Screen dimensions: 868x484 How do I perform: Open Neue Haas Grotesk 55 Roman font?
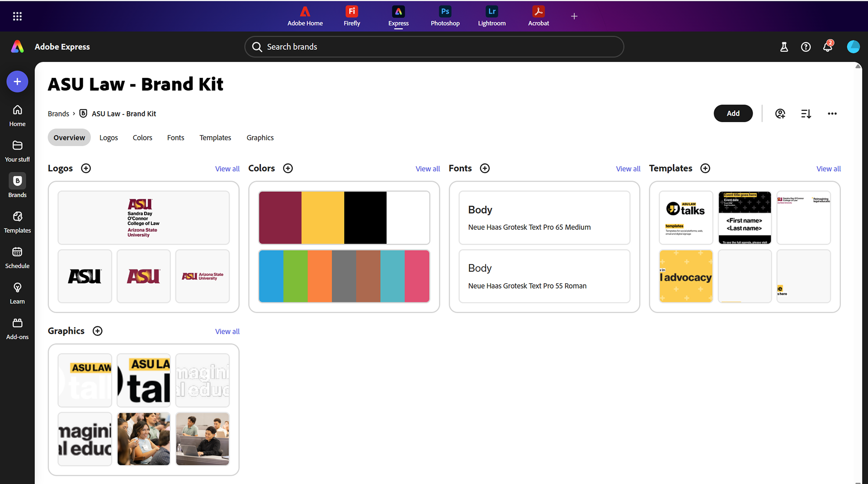(x=544, y=276)
